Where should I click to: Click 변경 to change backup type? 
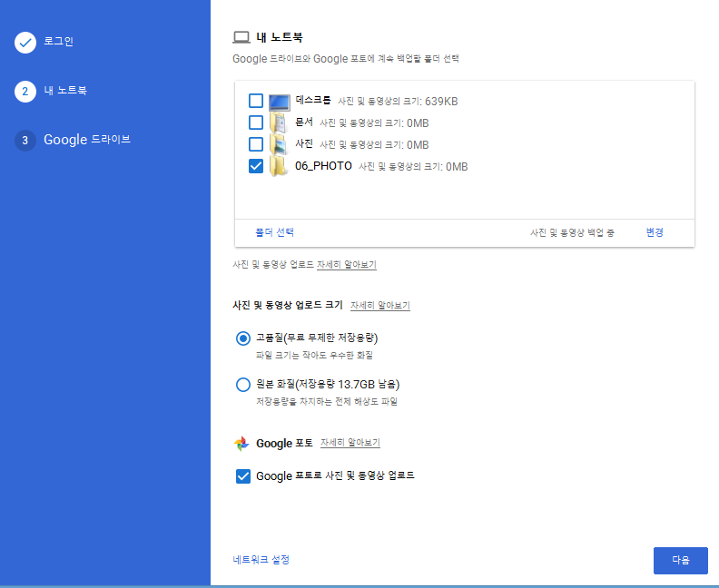click(655, 232)
